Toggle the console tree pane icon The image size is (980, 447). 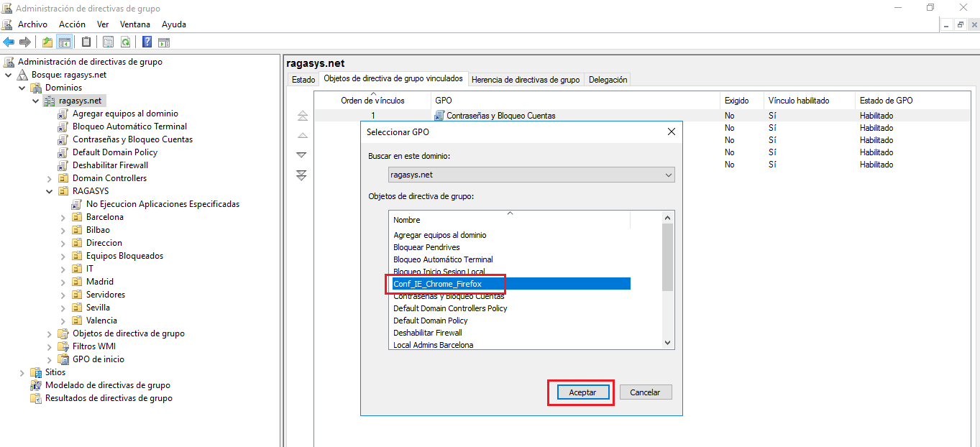click(65, 42)
